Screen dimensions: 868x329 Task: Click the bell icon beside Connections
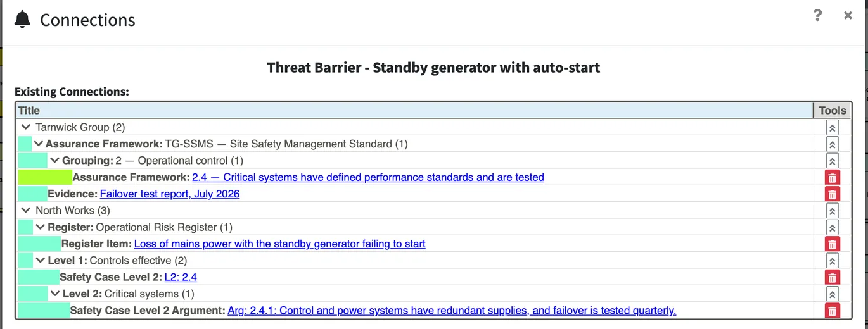22,20
